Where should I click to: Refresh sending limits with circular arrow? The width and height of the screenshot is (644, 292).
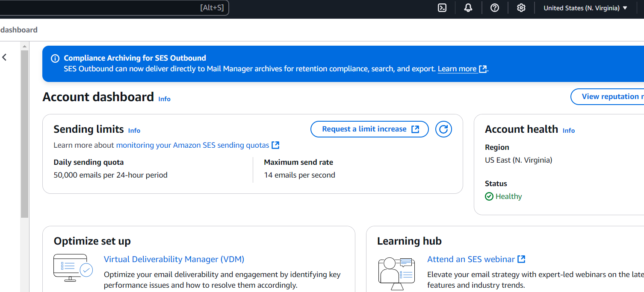[x=443, y=129]
